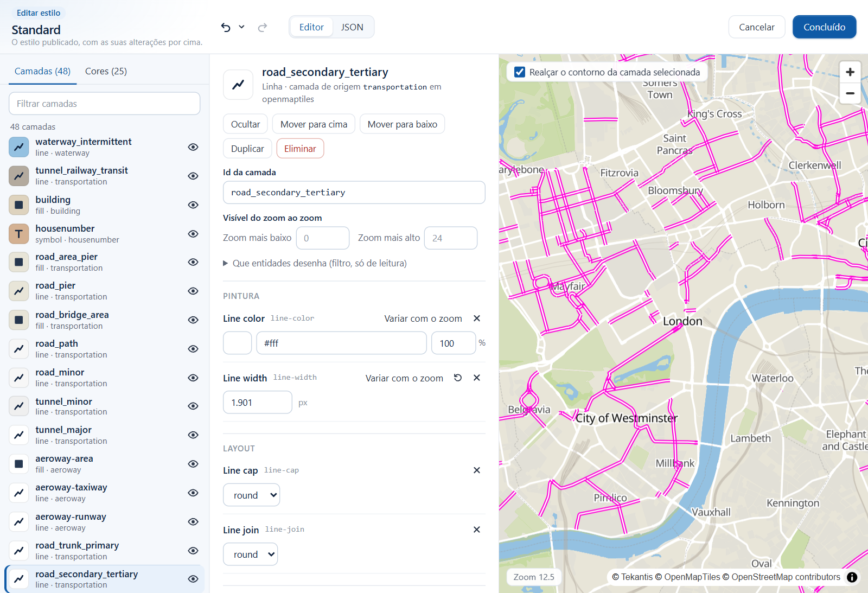The width and height of the screenshot is (868, 593).
Task: Zoom out on the map
Action: click(850, 93)
